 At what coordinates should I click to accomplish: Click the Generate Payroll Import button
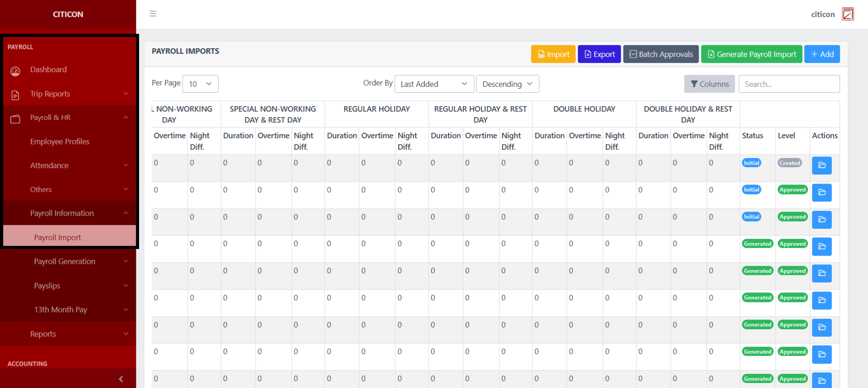751,54
